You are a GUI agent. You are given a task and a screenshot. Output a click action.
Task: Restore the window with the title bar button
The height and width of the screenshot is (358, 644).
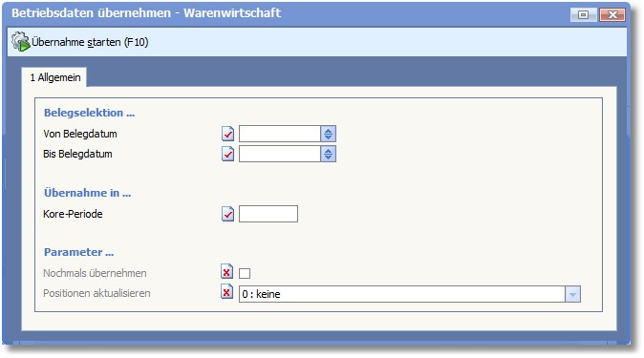583,14
